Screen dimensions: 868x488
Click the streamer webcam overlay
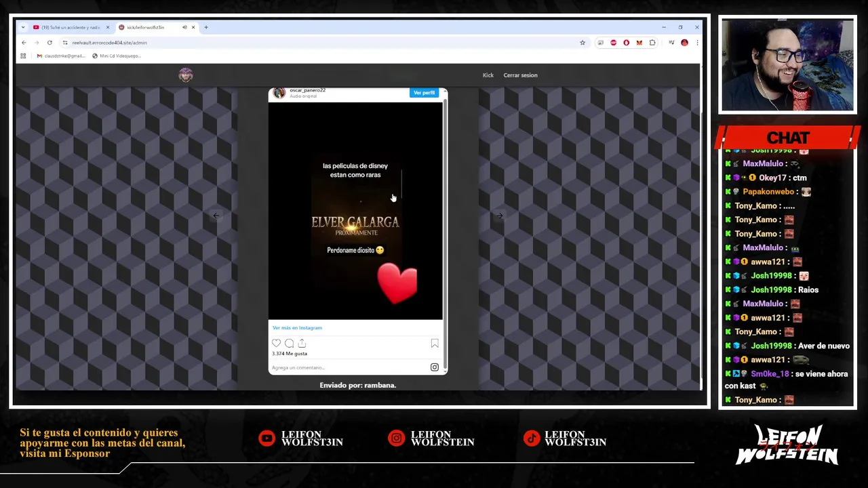pyautogui.click(x=787, y=64)
